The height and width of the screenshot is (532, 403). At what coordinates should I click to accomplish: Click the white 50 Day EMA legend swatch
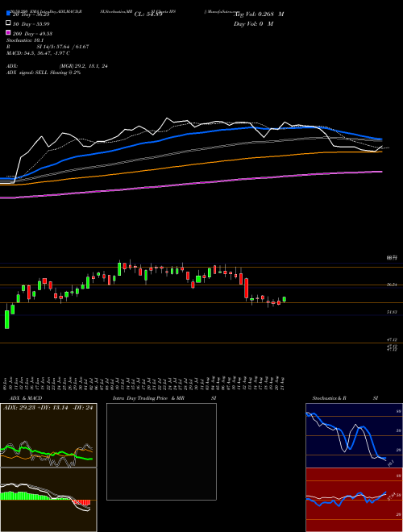[8, 23]
